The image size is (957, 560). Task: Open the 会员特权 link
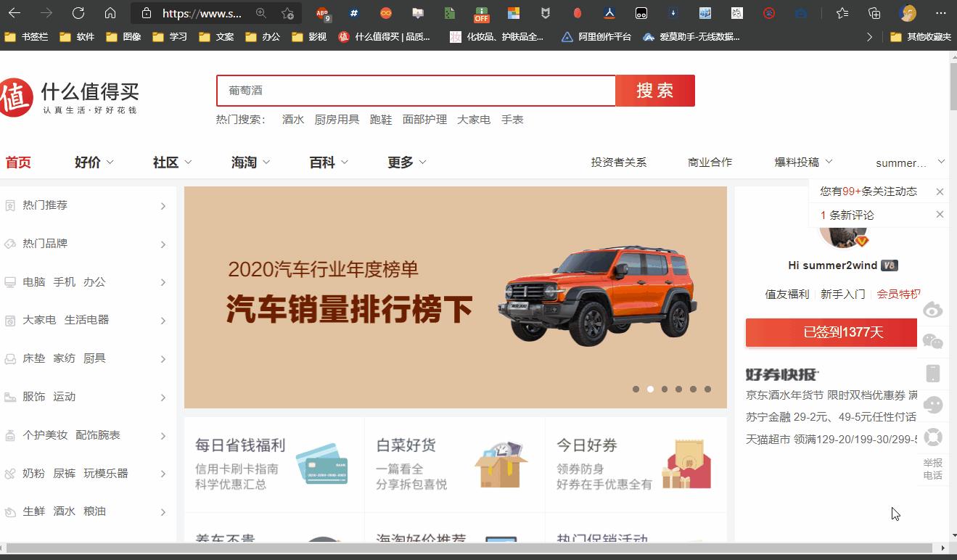pos(900,294)
